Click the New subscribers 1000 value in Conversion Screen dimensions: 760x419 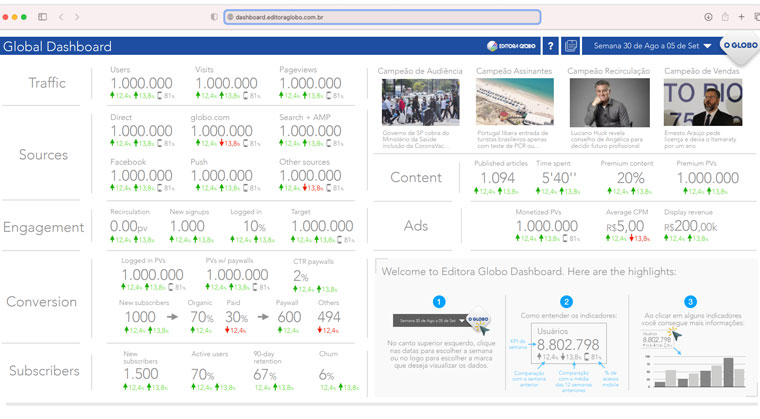pos(140,317)
